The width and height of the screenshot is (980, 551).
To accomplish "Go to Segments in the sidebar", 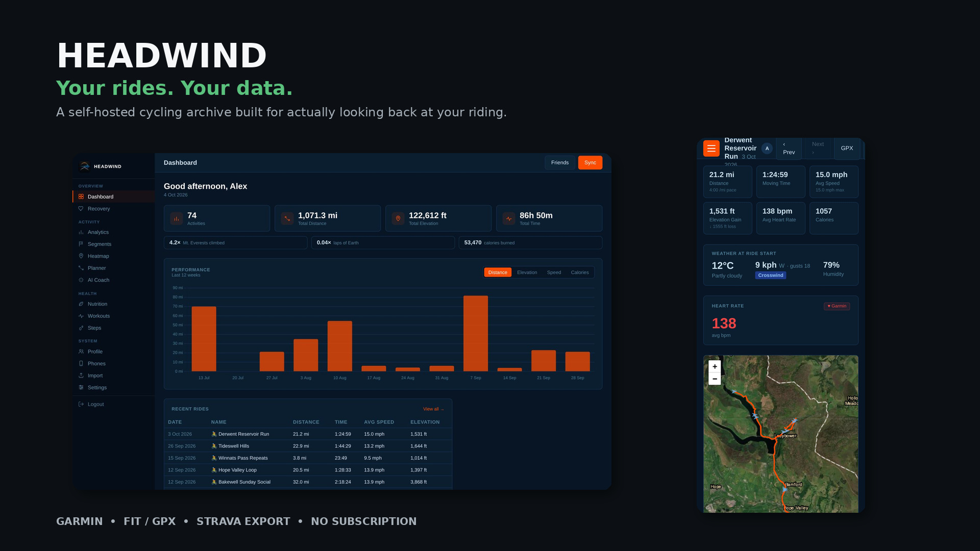I will click(x=114, y=244).
